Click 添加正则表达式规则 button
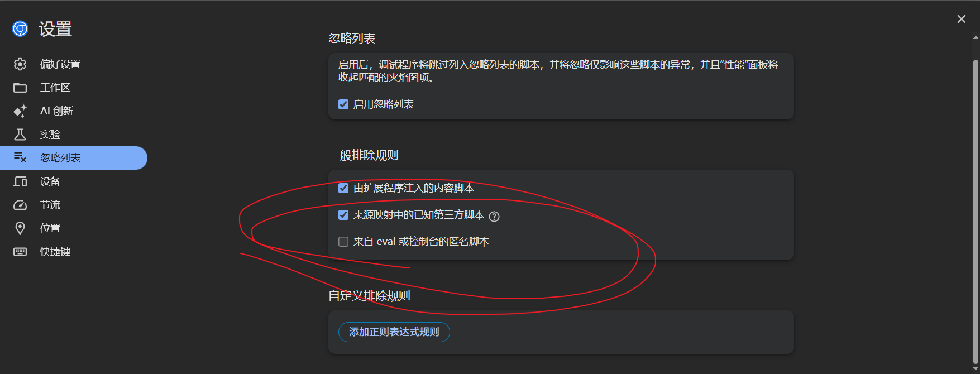 click(x=394, y=332)
